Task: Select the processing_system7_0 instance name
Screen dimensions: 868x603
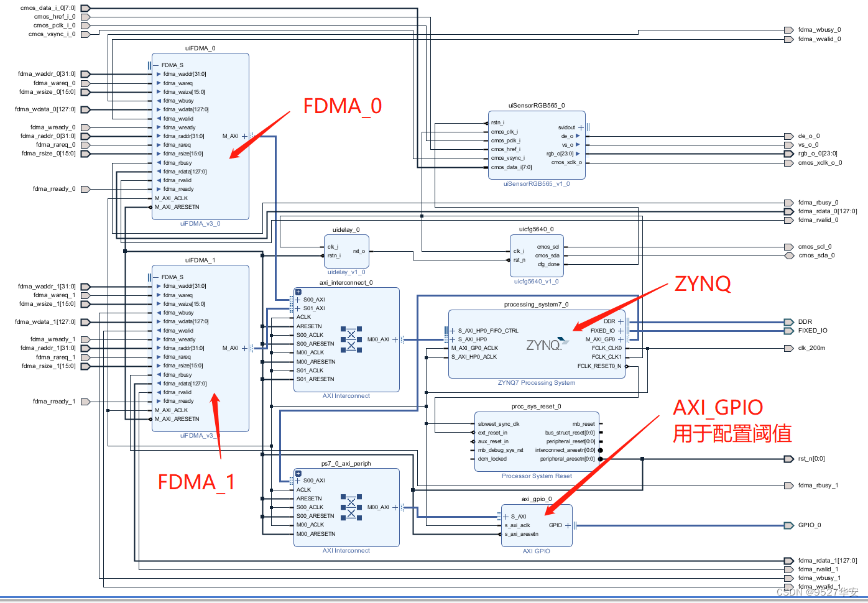Action: [537, 305]
